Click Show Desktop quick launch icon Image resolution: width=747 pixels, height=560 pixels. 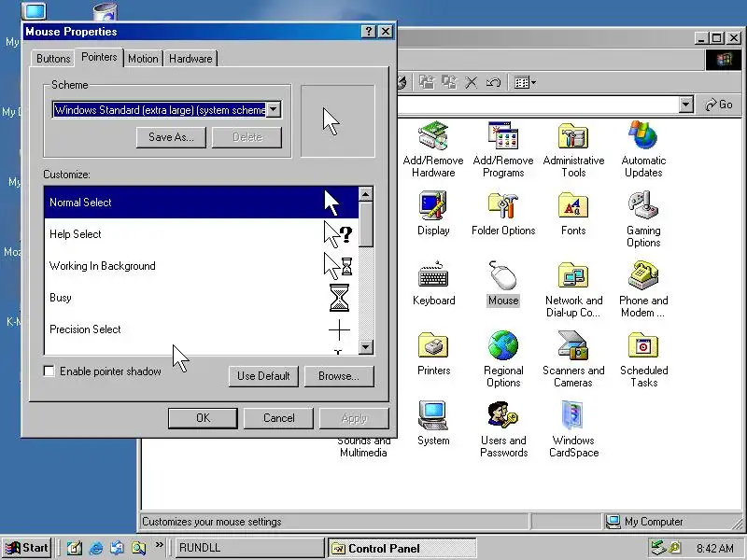pyautogui.click(x=75, y=548)
